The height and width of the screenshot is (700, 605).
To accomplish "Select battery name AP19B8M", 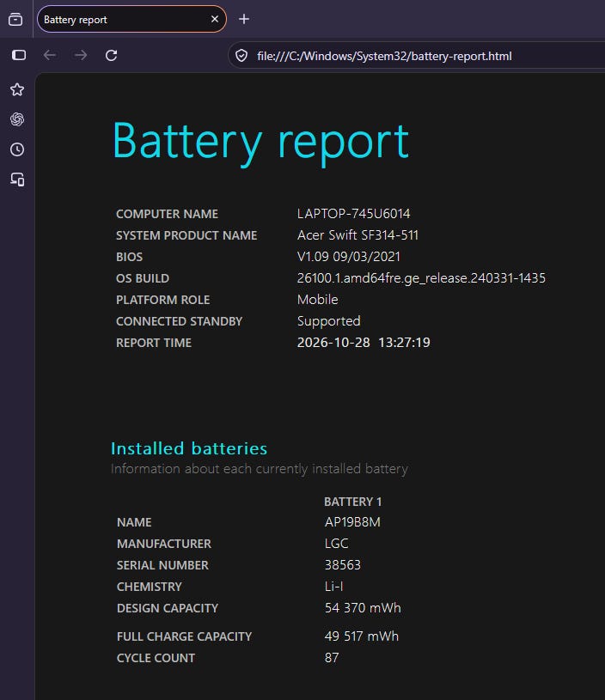I will pyautogui.click(x=352, y=522).
